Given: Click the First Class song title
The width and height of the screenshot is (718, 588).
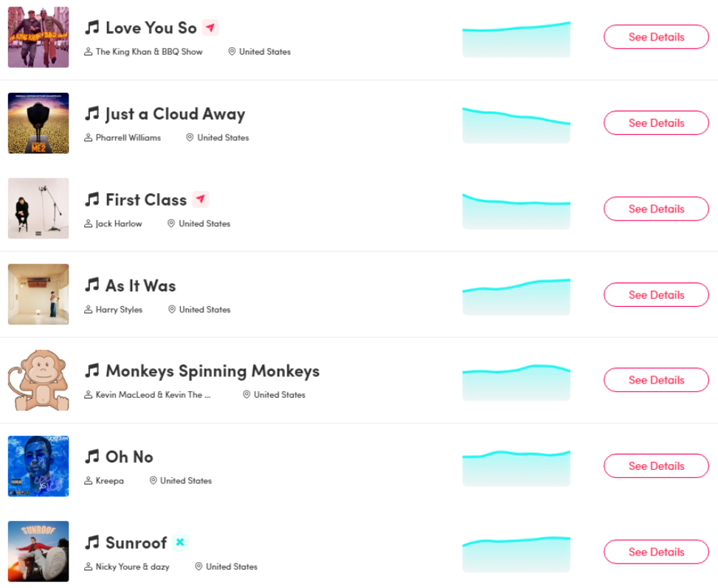Looking at the screenshot, I should click(146, 200).
